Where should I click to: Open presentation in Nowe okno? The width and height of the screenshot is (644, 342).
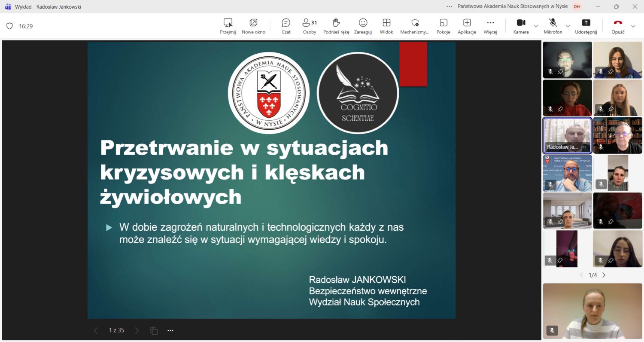(253, 26)
